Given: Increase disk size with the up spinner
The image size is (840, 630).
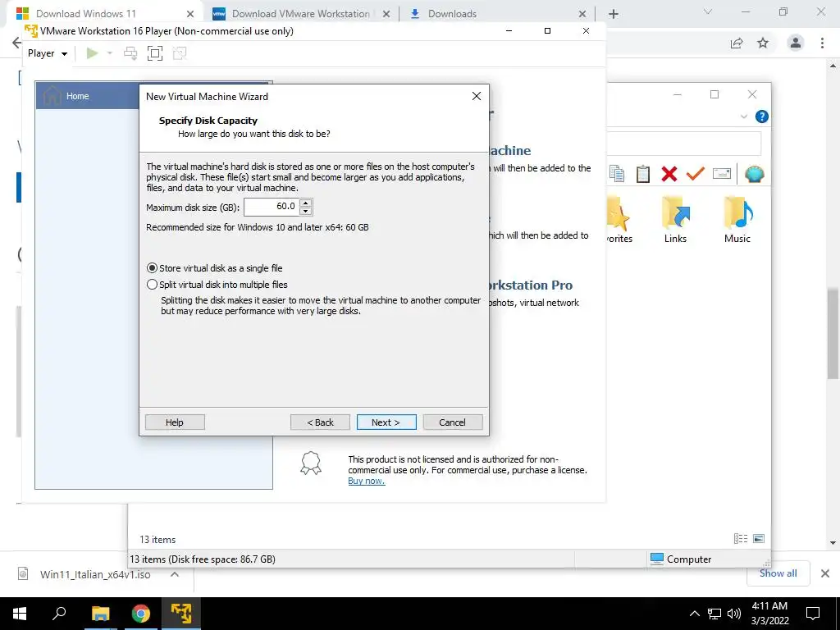Looking at the screenshot, I should (305, 203).
